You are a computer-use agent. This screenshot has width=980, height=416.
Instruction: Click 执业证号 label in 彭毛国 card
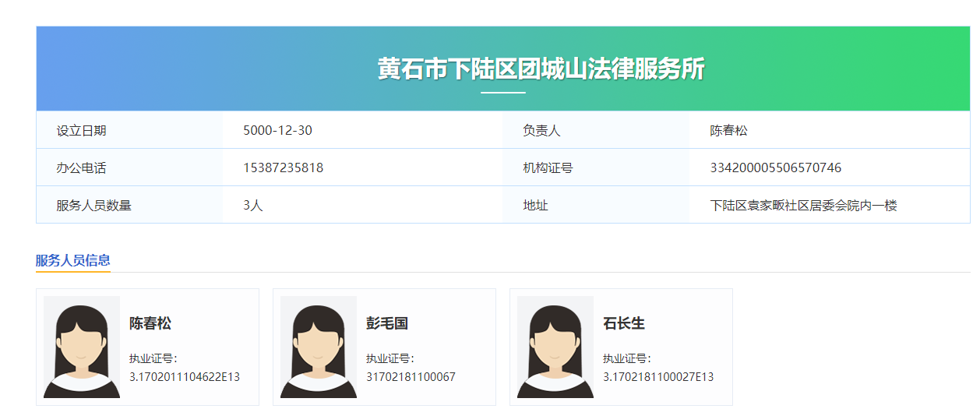[390, 358]
